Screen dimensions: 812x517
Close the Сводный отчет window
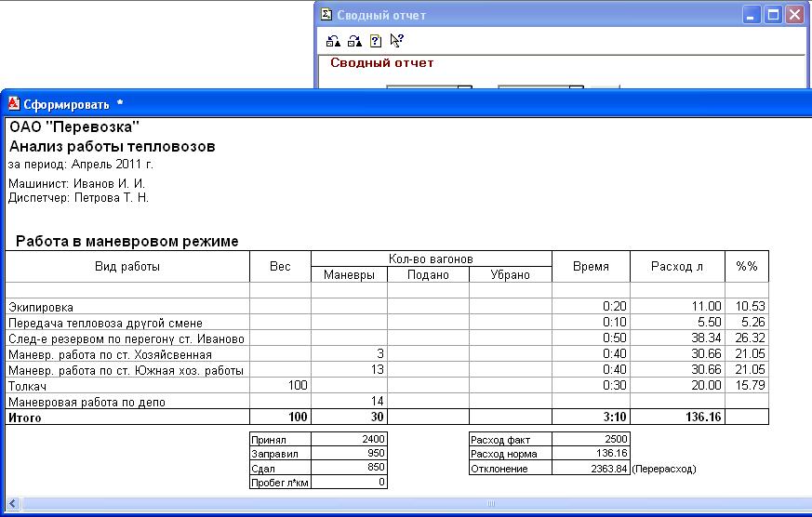pyautogui.click(x=794, y=15)
